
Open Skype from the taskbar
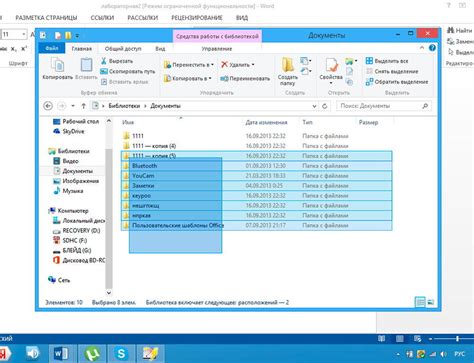click(x=121, y=353)
